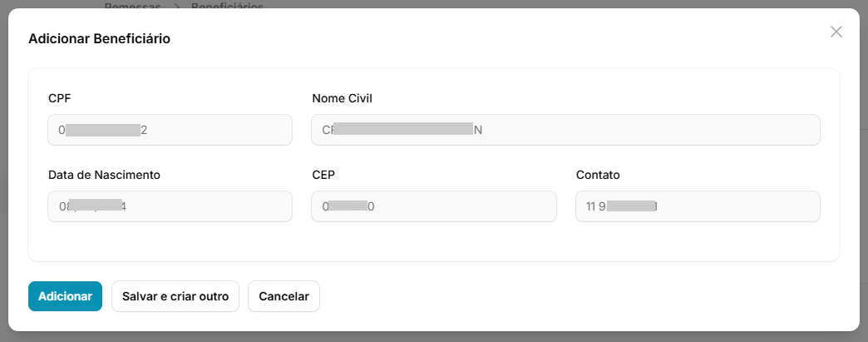This screenshot has width=868, height=342.
Task: Click the CEP label text
Action: (323, 175)
